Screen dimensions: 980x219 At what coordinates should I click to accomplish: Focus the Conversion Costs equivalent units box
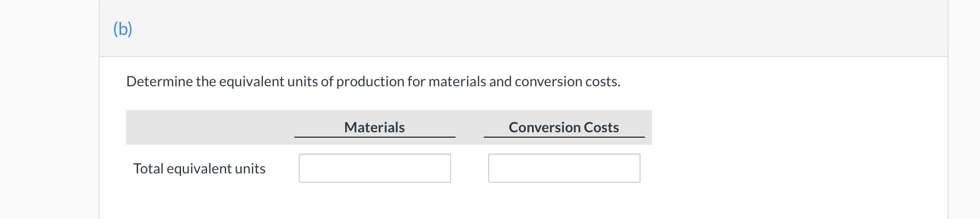(564, 168)
